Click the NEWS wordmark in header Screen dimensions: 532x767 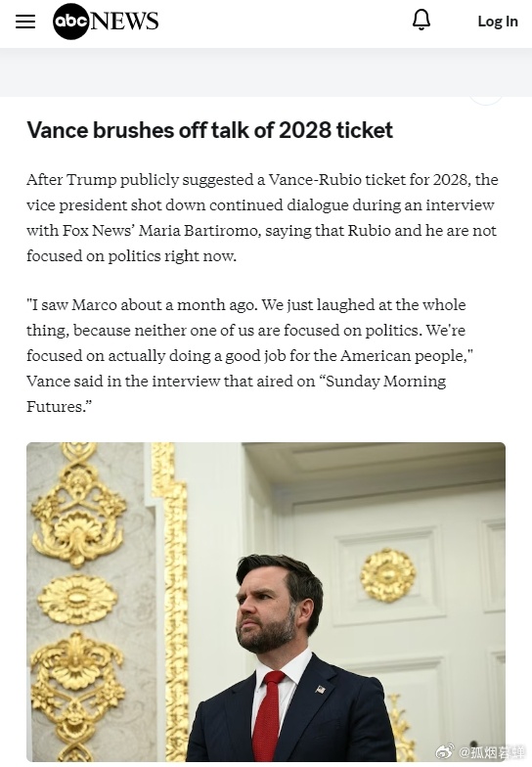(x=124, y=22)
